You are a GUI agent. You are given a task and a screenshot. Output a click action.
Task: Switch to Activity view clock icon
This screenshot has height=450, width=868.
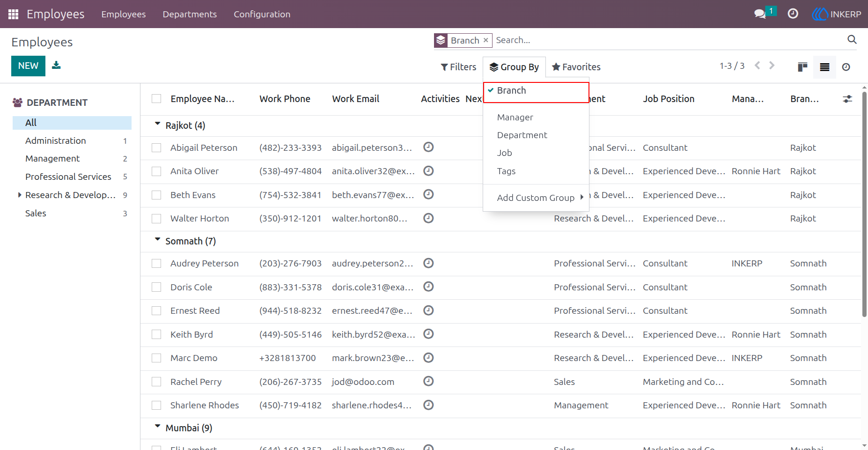[846, 67]
